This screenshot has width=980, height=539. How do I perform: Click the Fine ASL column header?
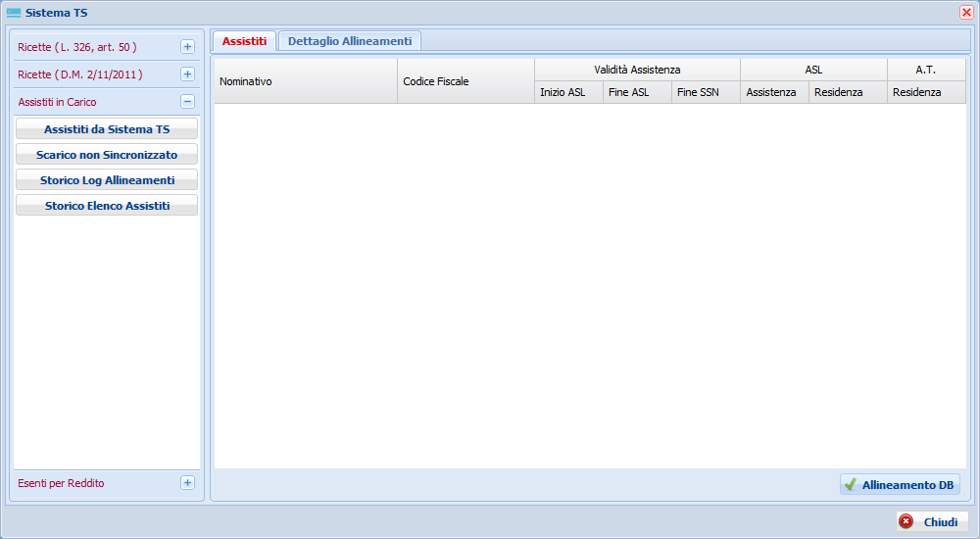tap(638, 92)
